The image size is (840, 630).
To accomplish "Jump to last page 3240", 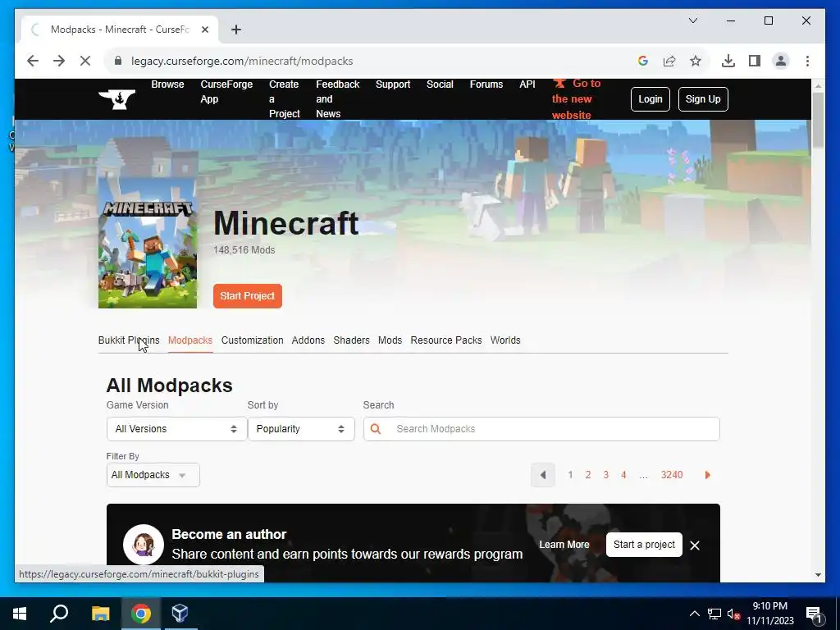I will pyautogui.click(x=672, y=475).
